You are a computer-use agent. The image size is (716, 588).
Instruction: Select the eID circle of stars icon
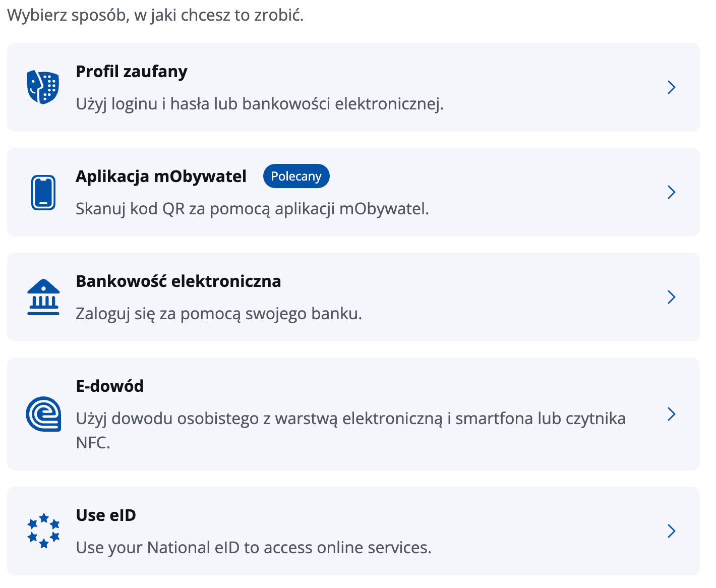pyautogui.click(x=43, y=531)
